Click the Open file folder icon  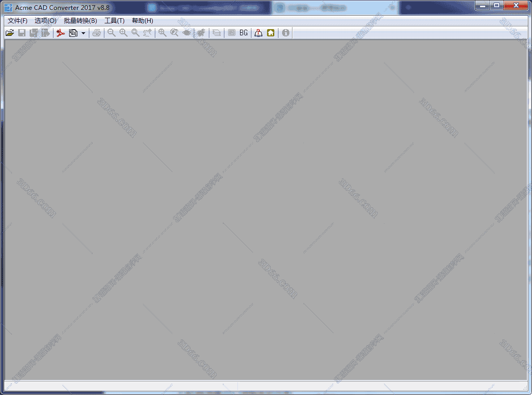[9, 33]
